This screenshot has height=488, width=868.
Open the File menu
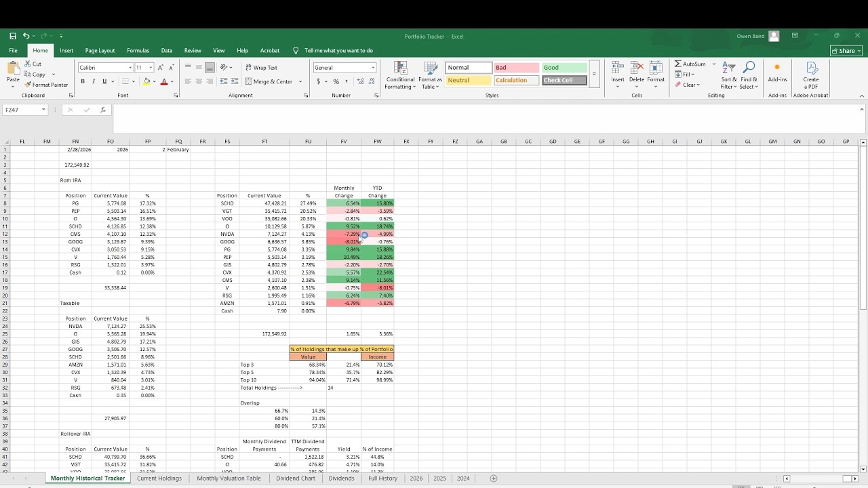[13, 51]
